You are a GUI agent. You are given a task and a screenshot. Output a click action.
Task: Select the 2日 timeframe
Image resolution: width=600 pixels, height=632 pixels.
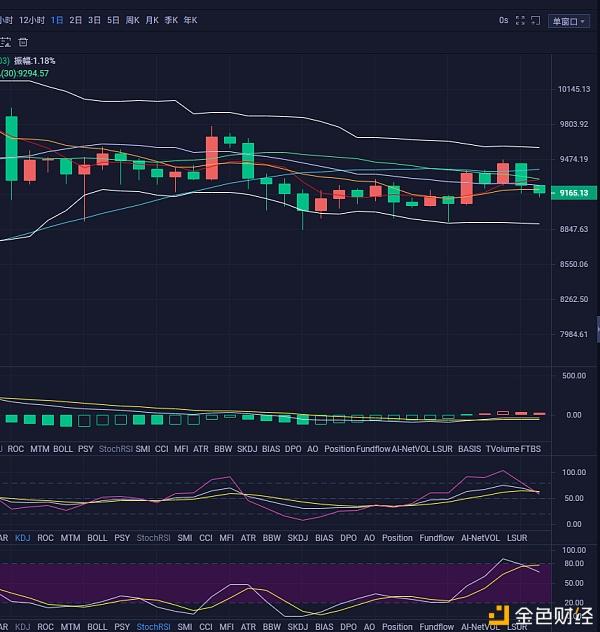[76, 20]
